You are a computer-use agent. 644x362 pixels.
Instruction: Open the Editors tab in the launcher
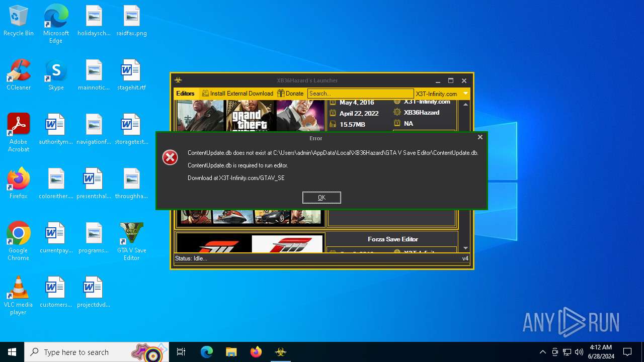pos(185,94)
